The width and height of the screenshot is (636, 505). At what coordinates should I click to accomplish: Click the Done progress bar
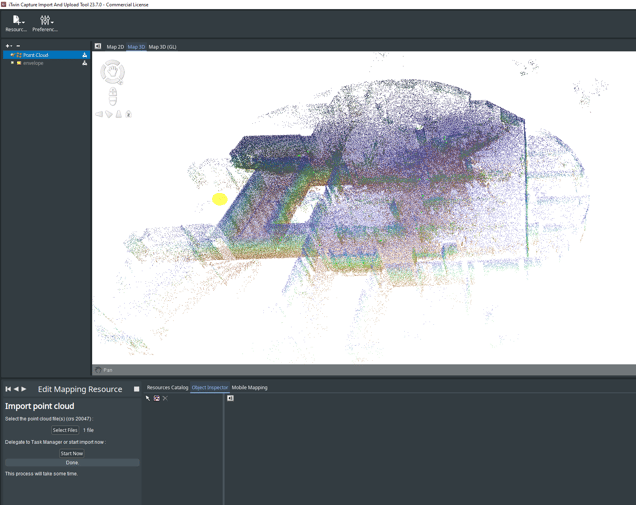[x=72, y=463]
